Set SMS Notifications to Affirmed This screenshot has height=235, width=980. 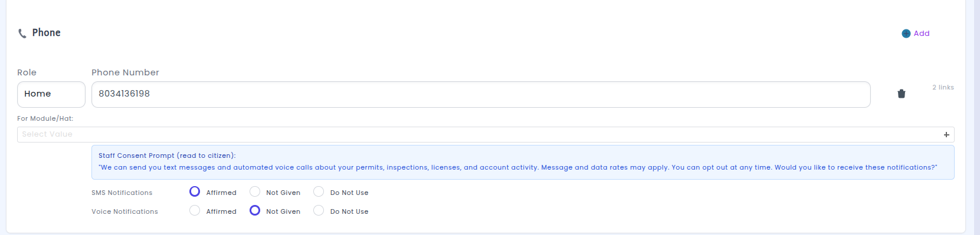[195, 191]
